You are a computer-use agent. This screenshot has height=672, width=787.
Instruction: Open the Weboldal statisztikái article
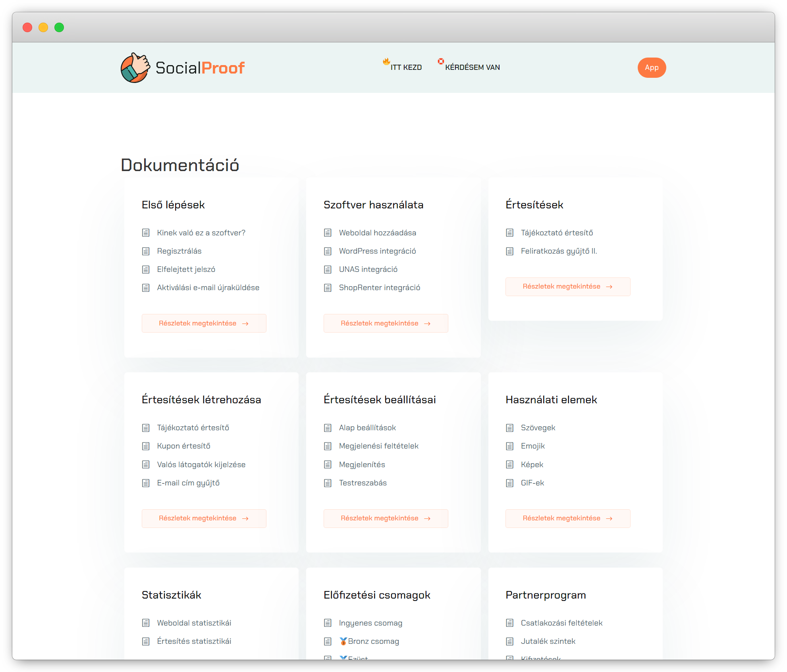point(194,623)
